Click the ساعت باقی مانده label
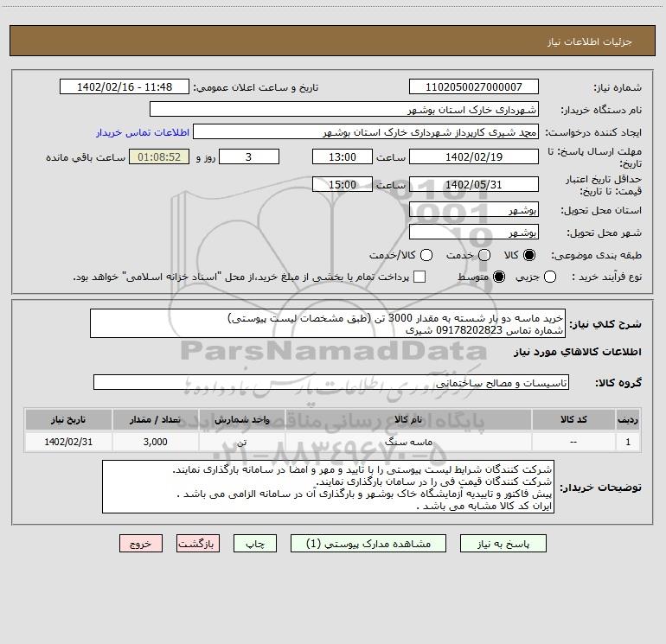 (x=86, y=157)
